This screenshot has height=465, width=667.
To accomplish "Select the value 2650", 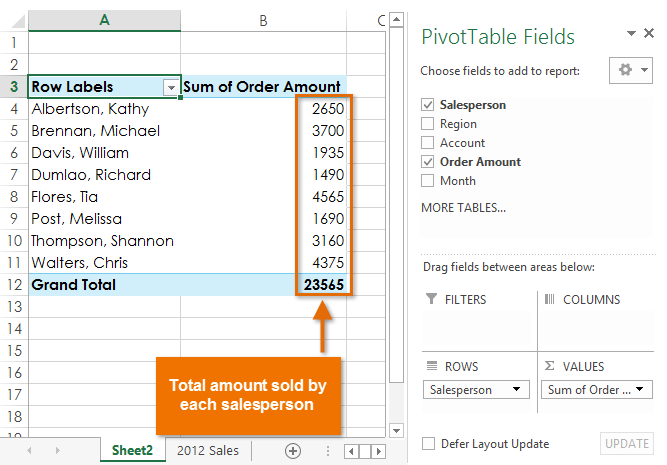I will coord(328,109).
